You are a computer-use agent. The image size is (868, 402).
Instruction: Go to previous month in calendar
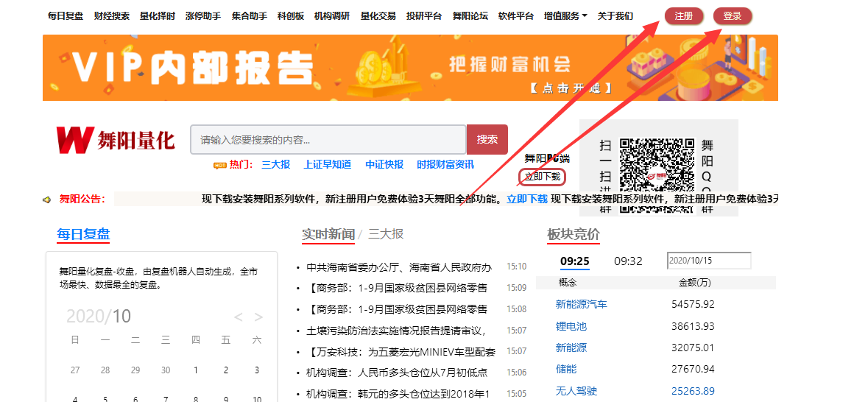[x=238, y=317]
